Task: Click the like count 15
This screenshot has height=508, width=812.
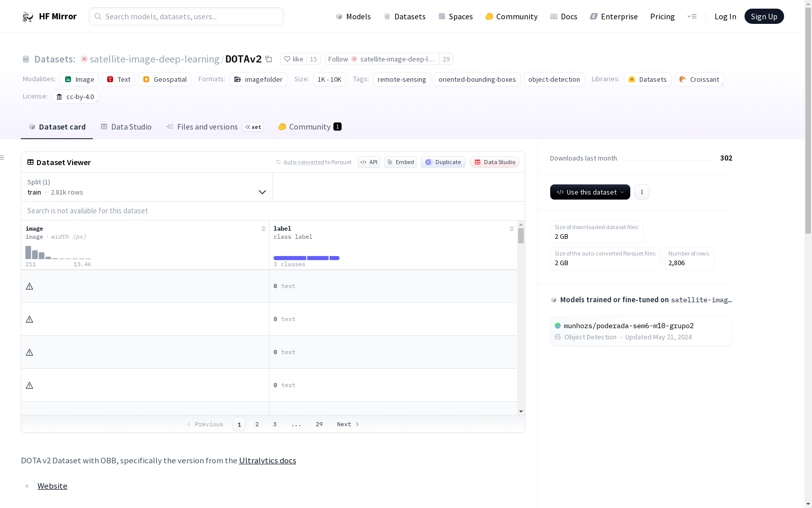Action: coord(314,59)
